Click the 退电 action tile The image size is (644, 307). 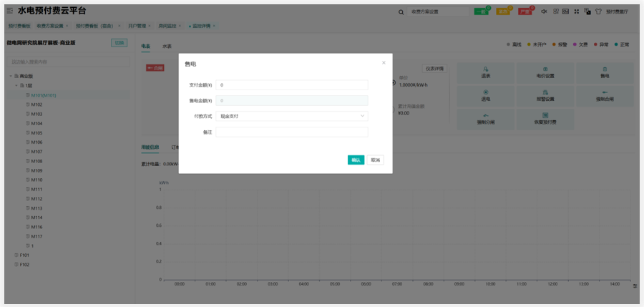point(485,96)
